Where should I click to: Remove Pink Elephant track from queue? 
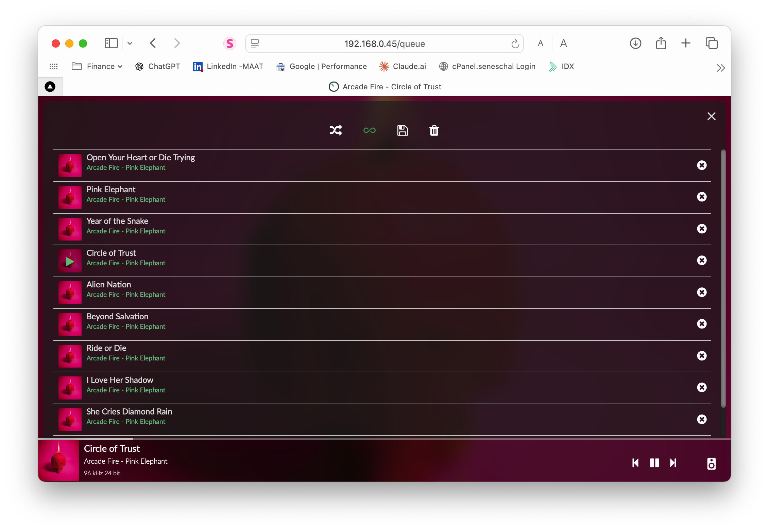pyautogui.click(x=702, y=197)
